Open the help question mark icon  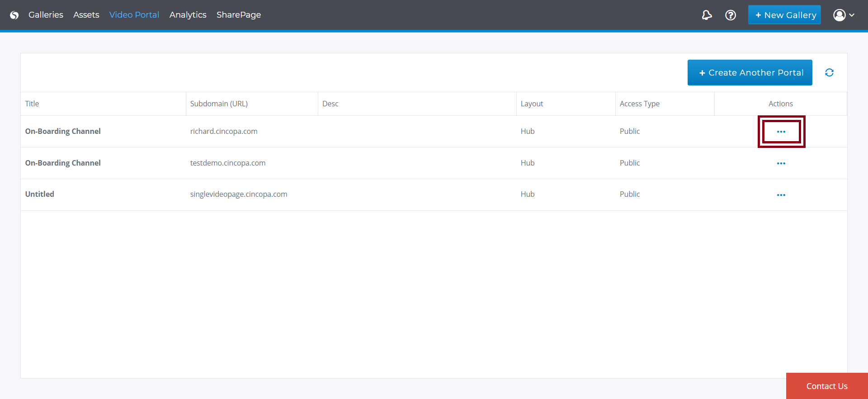[730, 15]
